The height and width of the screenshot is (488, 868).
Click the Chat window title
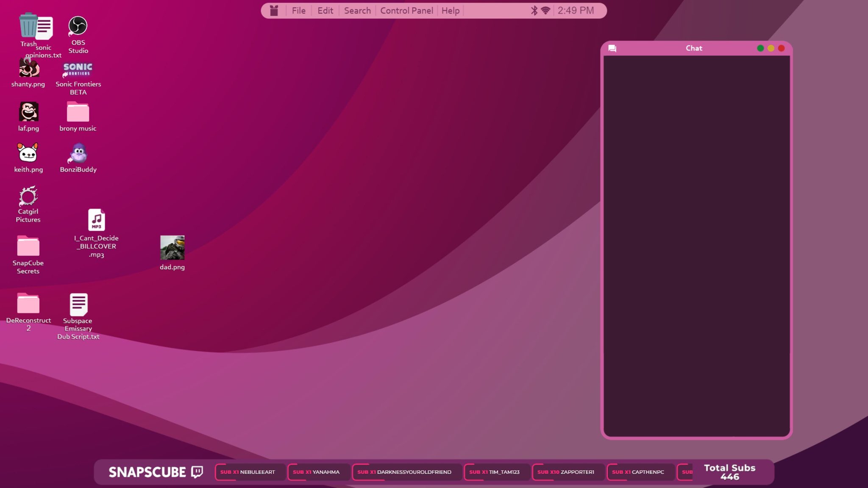pyautogui.click(x=694, y=48)
